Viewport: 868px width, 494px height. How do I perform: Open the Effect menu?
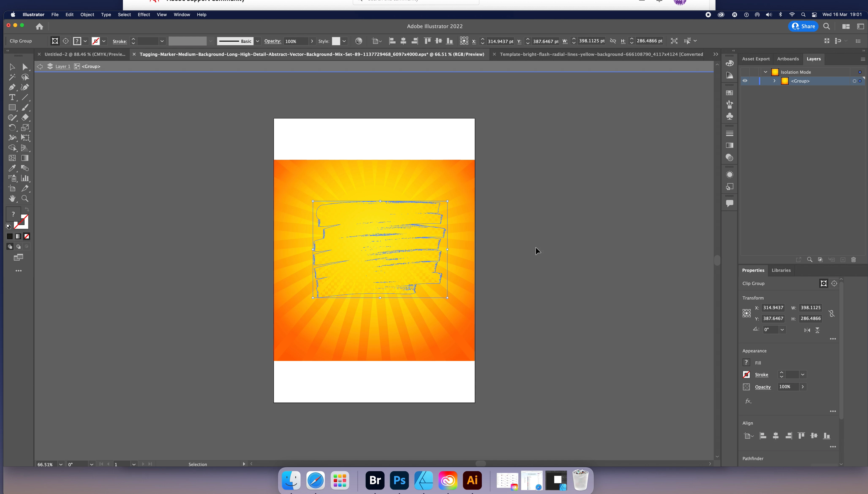coord(144,15)
